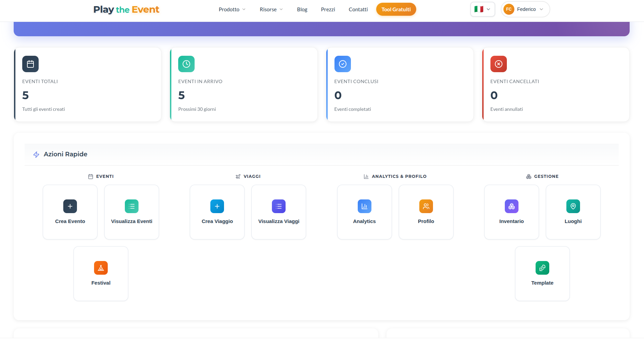This screenshot has height=339, width=644.
Task: Open the Crea Evento quick action
Action: (70, 212)
